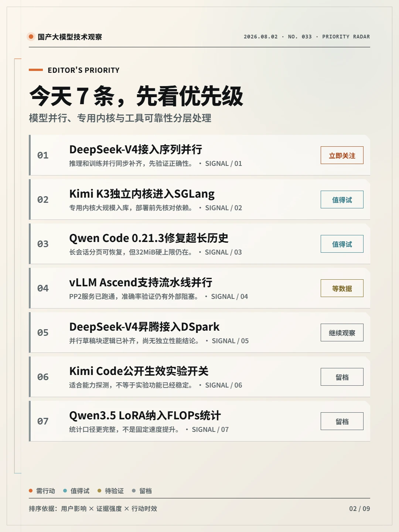Open headline DeepSeek-V4接入序列并行
The width and height of the screenshot is (399, 532).
(x=136, y=149)
